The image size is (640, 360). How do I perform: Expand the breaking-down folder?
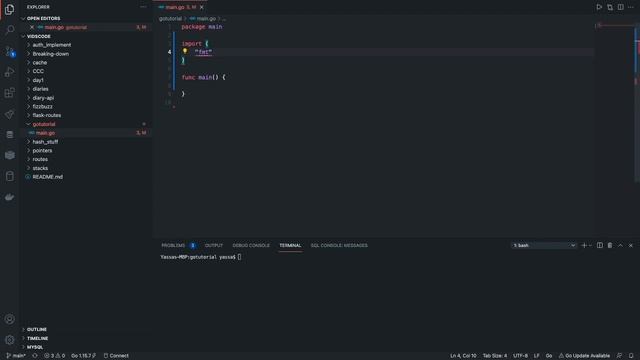(x=51, y=54)
